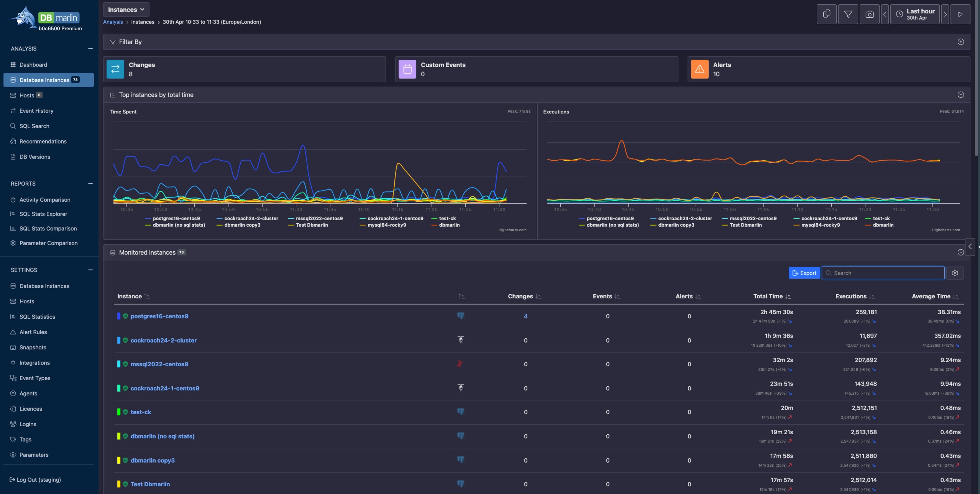980x494 pixels.
Task: Sort table by Events column
Action: tap(606, 296)
